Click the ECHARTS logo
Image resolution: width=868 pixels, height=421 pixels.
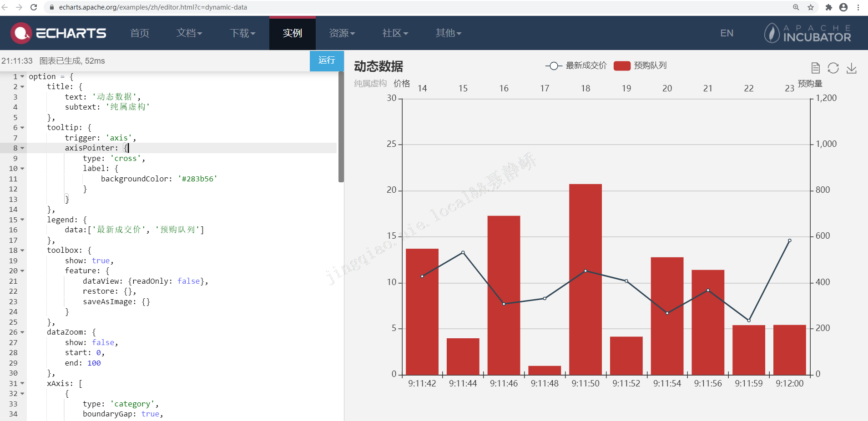click(58, 33)
